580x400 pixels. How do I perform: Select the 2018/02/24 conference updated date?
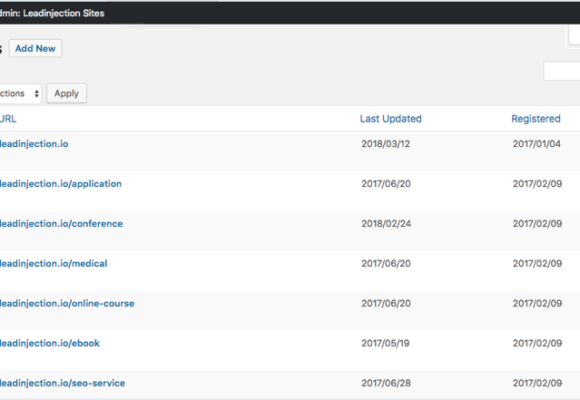[x=386, y=224]
